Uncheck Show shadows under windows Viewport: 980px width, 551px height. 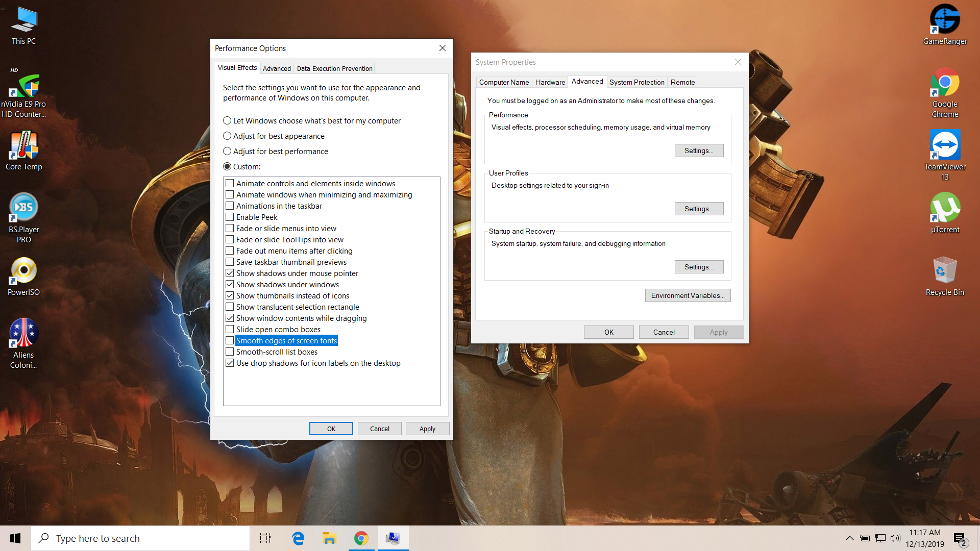point(230,285)
